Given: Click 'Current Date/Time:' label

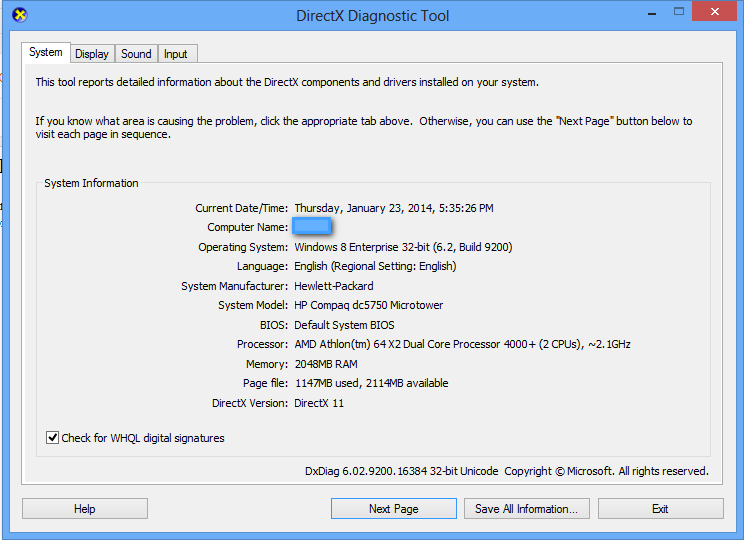Looking at the screenshot, I should coord(242,208).
